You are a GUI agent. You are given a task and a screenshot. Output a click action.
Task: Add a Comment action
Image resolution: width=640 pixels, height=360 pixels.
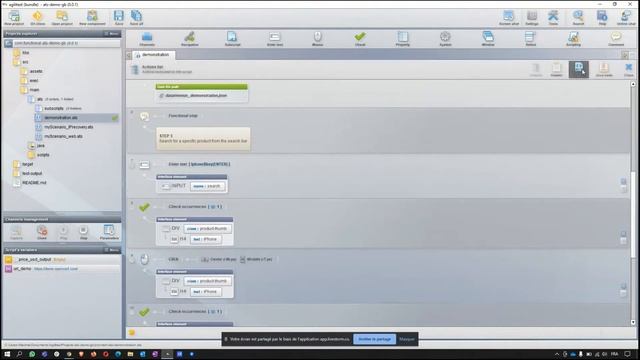[616, 39]
